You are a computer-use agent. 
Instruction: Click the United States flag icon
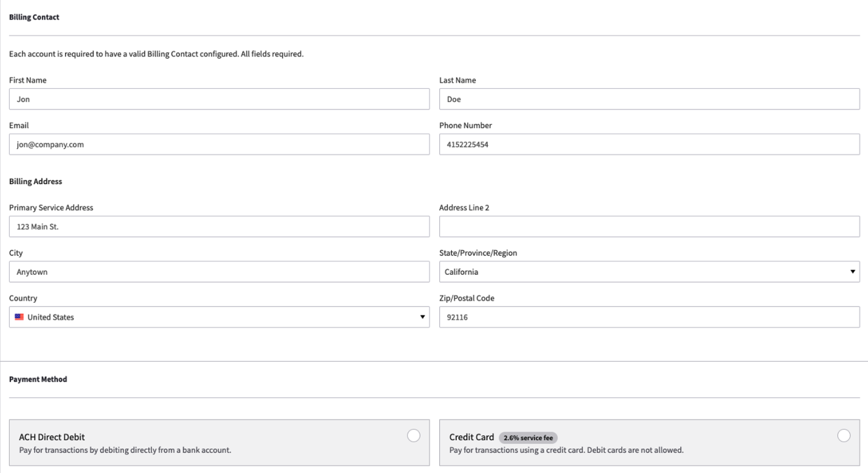(x=20, y=317)
